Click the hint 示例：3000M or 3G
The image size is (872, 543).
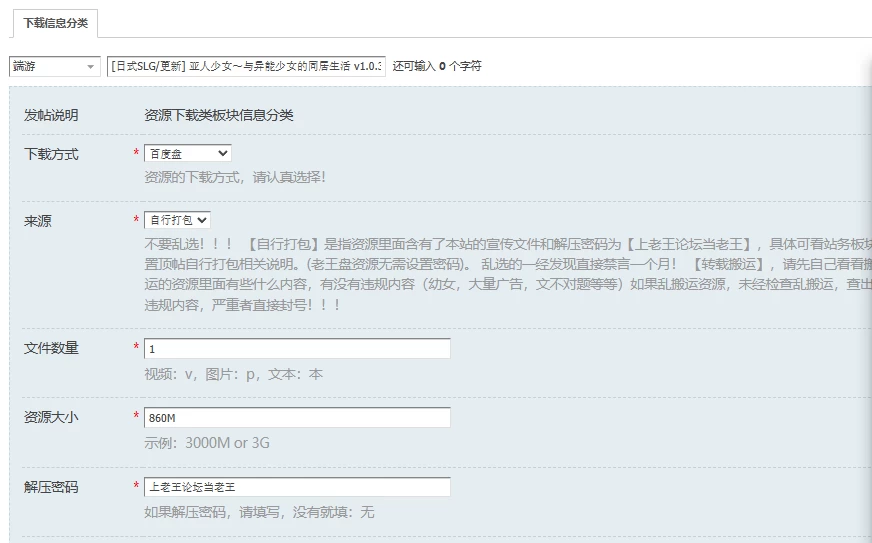click(207, 443)
